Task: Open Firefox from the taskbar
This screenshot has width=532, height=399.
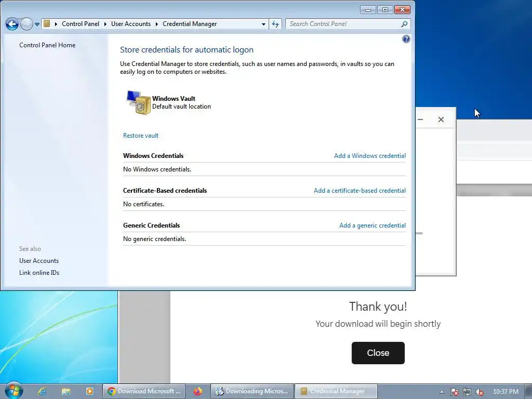Action: tap(198, 391)
